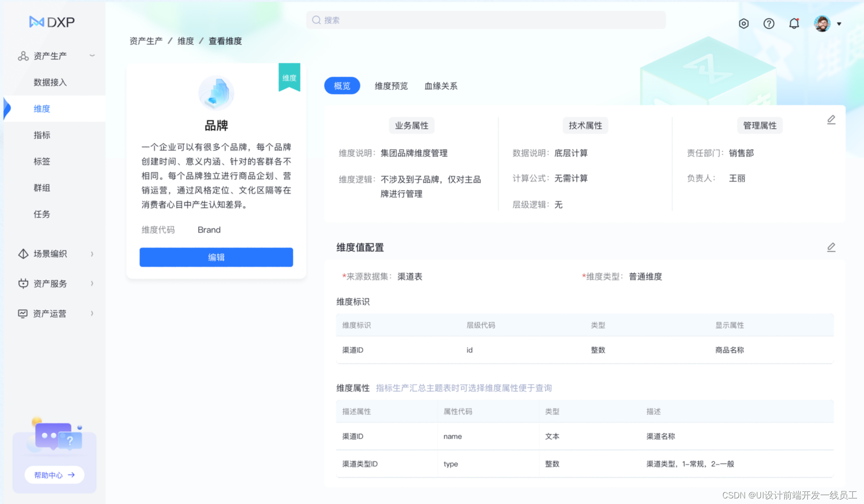Open notifications via the bell icon
864x504 pixels.
tap(794, 23)
